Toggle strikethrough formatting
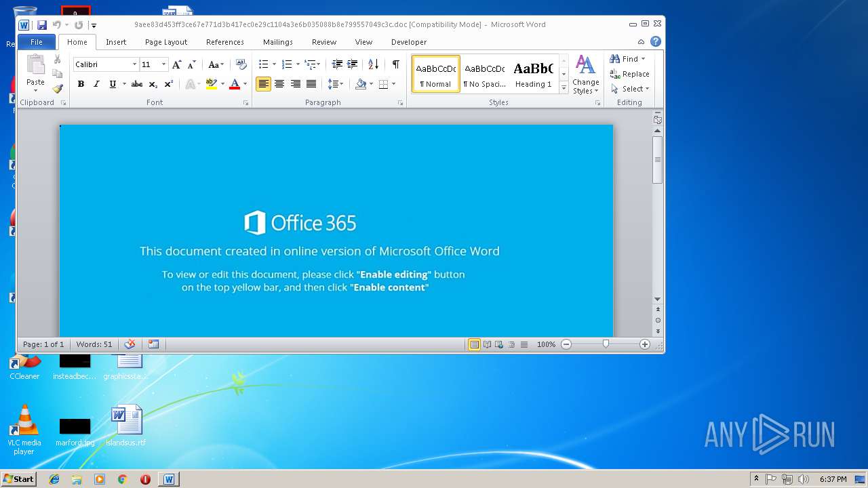Screen dimensions: 868x488 (137, 84)
